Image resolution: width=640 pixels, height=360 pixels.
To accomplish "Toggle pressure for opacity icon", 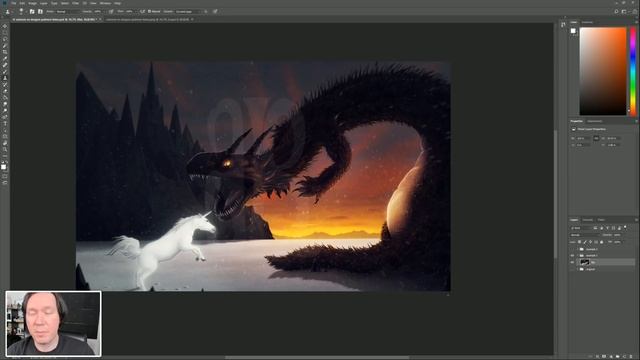I will click(111, 11).
